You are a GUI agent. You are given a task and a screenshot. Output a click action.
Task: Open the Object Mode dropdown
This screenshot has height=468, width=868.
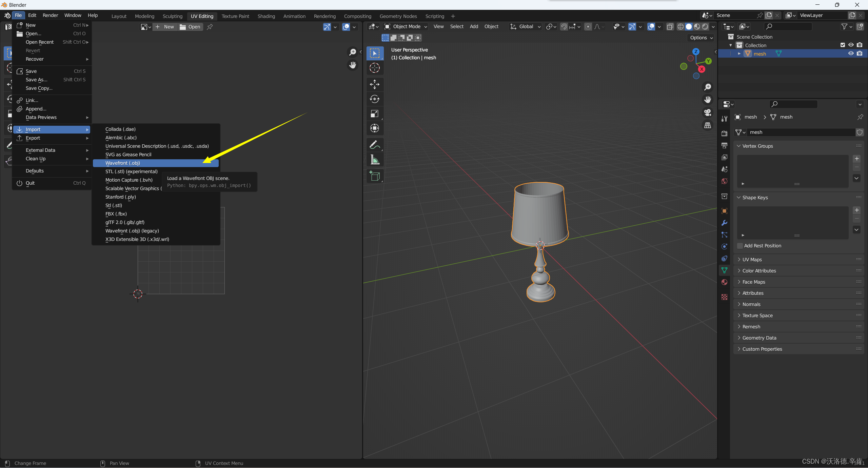click(406, 26)
